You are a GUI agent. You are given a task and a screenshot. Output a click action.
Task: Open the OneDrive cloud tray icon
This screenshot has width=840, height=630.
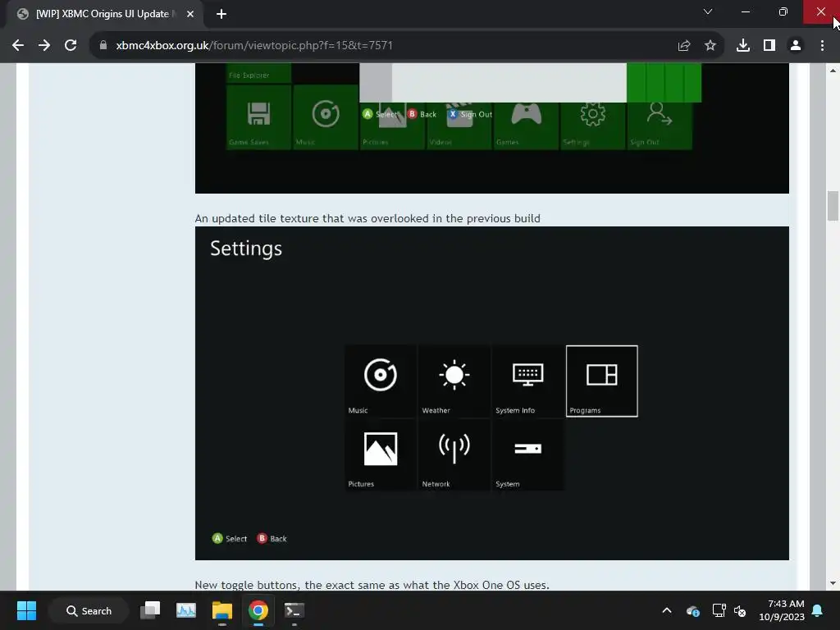pos(692,610)
